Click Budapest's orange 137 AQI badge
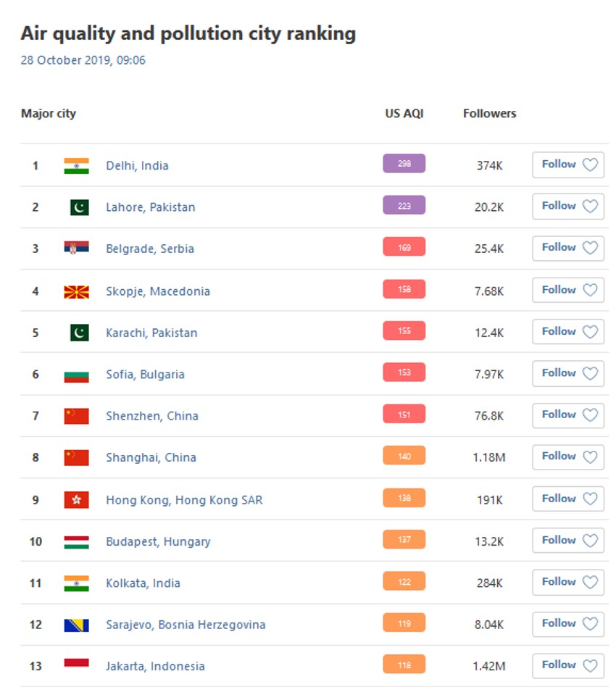 pyautogui.click(x=404, y=540)
